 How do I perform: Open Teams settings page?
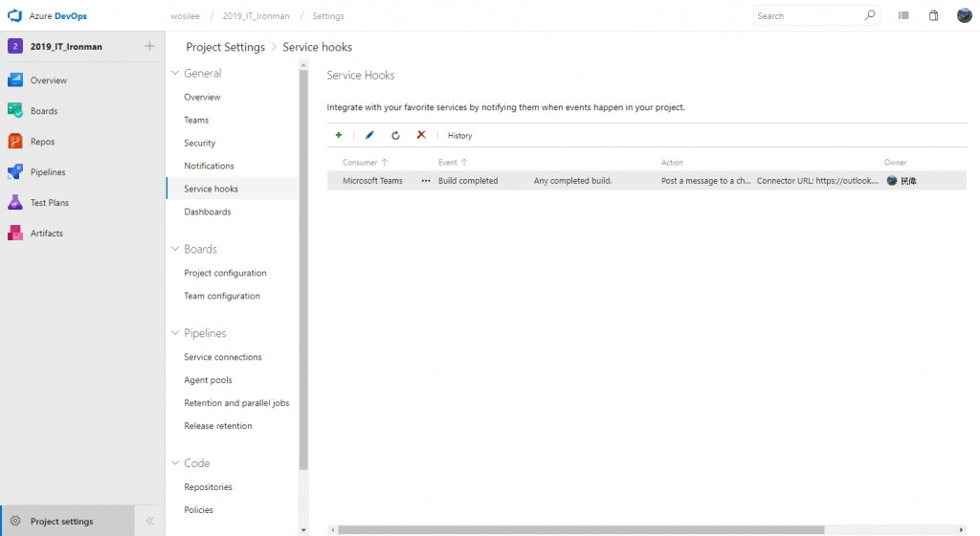[196, 120]
